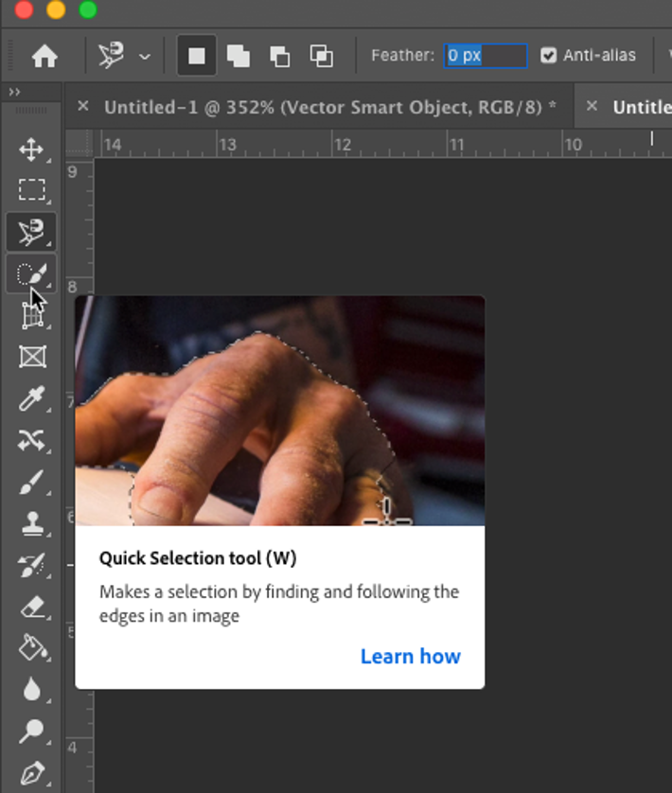Enable Intersect with selection mode
The image size is (672, 793).
pos(322,56)
